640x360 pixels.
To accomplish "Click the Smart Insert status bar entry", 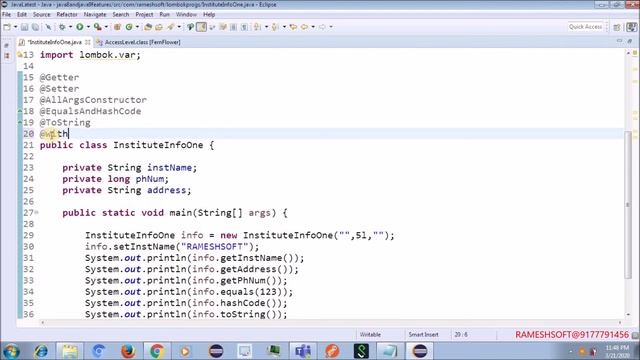I will pyautogui.click(x=424, y=334).
